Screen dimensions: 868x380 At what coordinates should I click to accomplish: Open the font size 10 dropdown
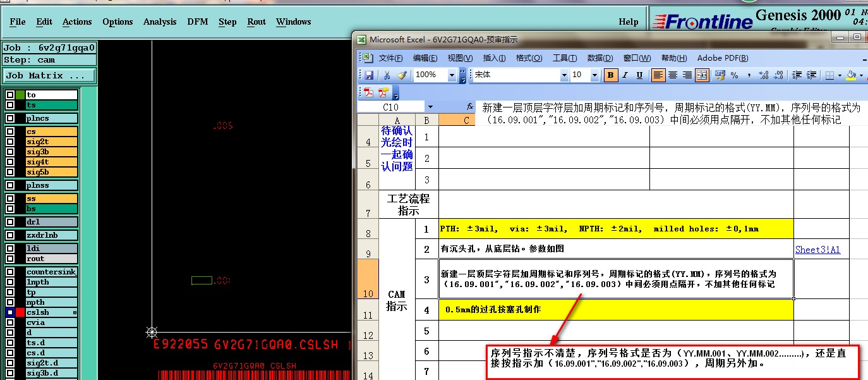[594, 75]
